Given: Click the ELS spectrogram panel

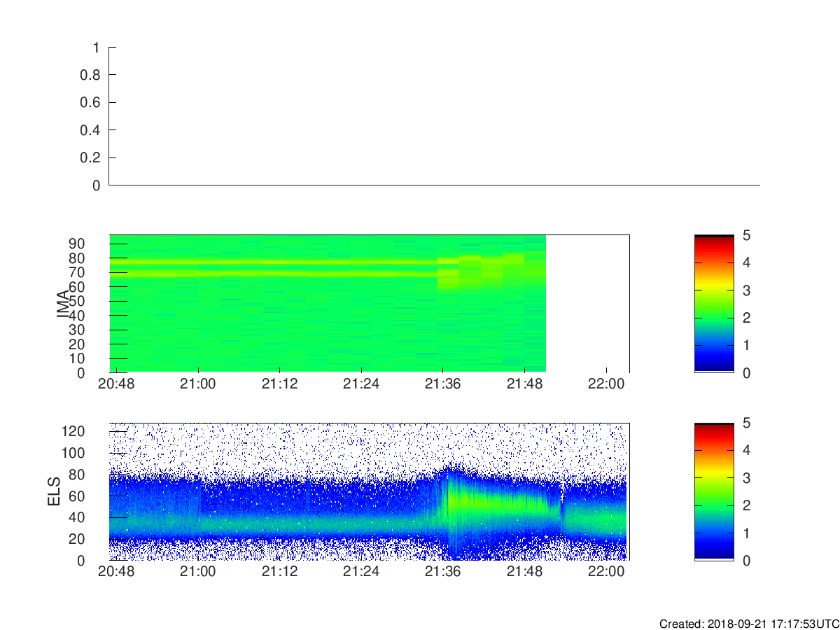Looking at the screenshot, I should 370,491.
